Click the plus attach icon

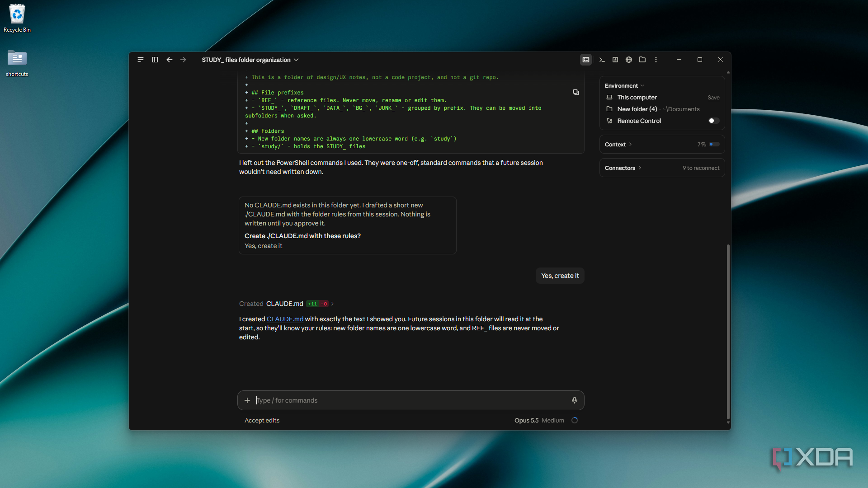click(247, 400)
